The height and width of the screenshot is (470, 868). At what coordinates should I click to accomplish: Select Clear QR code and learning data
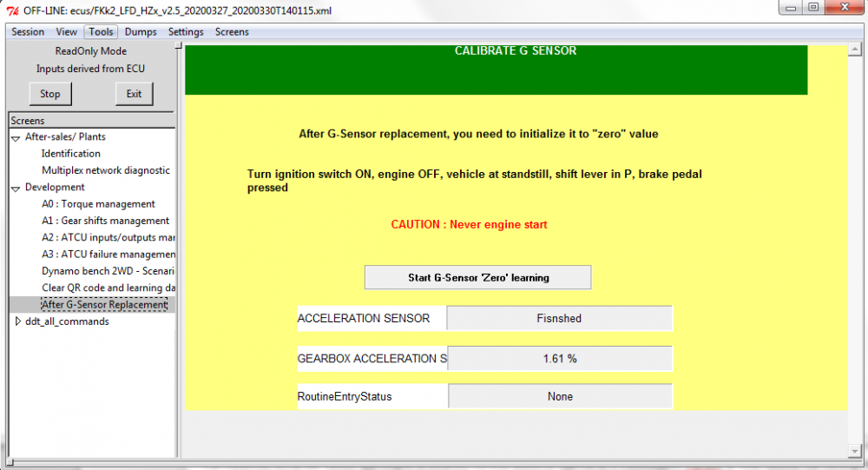tap(108, 288)
